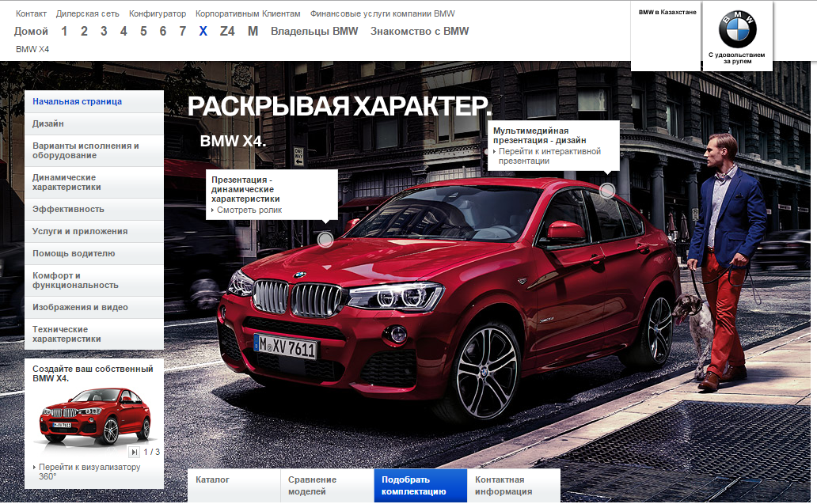Open Технические характеристики in sidebar
This screenshot has width=817, height=504.
pyautogui.click(x=94, y=334)
